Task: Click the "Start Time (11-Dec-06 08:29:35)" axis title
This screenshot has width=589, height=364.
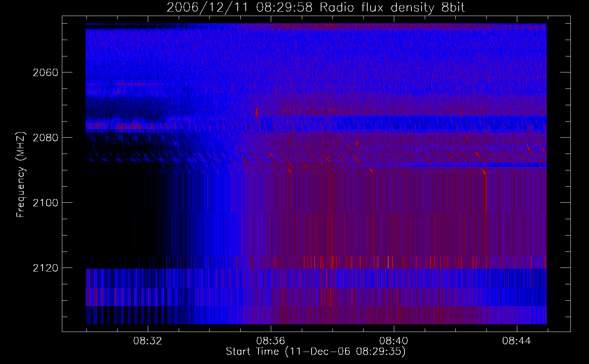Action: point(316,352)
